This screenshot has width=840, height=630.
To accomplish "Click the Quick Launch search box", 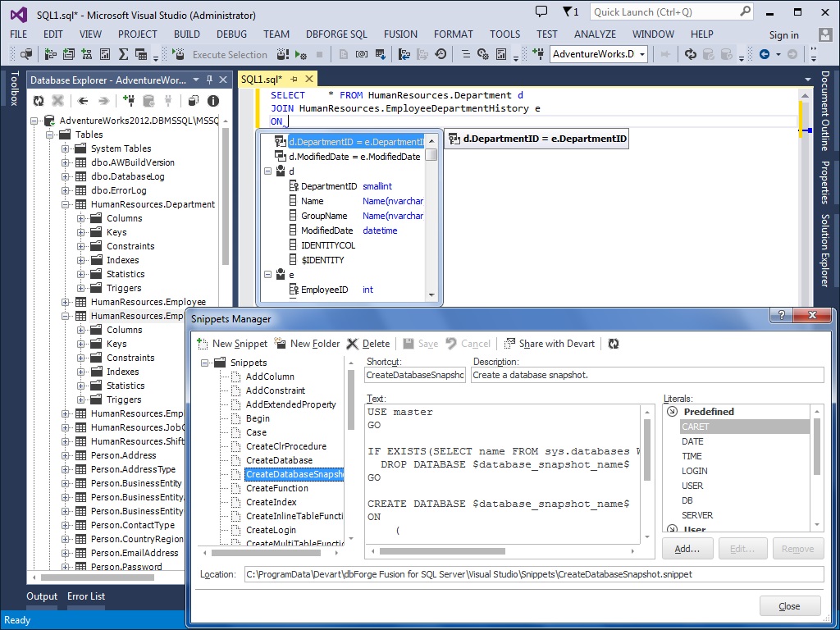I will [x=672, y=11].
